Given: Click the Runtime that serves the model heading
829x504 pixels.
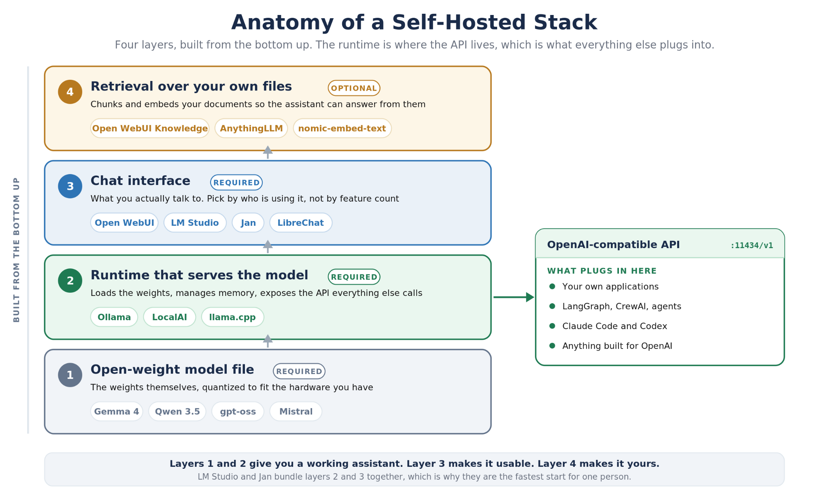Looking at the screenshot, I should pos(199,275).
